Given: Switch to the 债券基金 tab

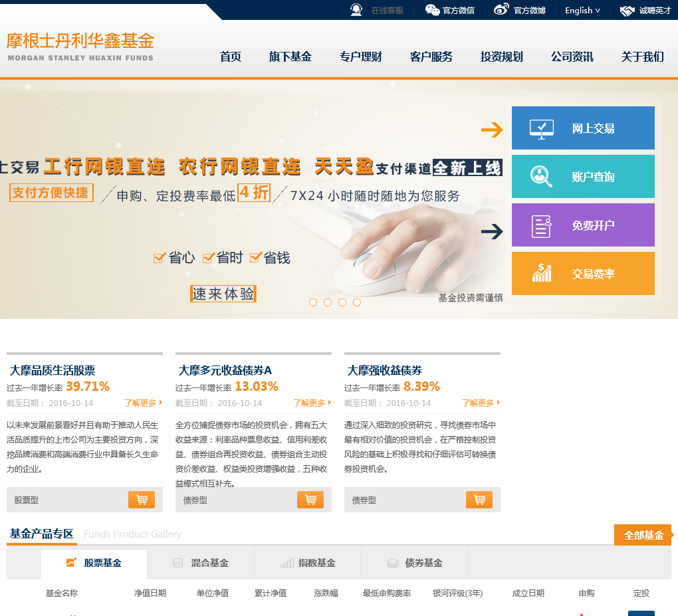Looking at the screenshot, I should pos(415,564).
